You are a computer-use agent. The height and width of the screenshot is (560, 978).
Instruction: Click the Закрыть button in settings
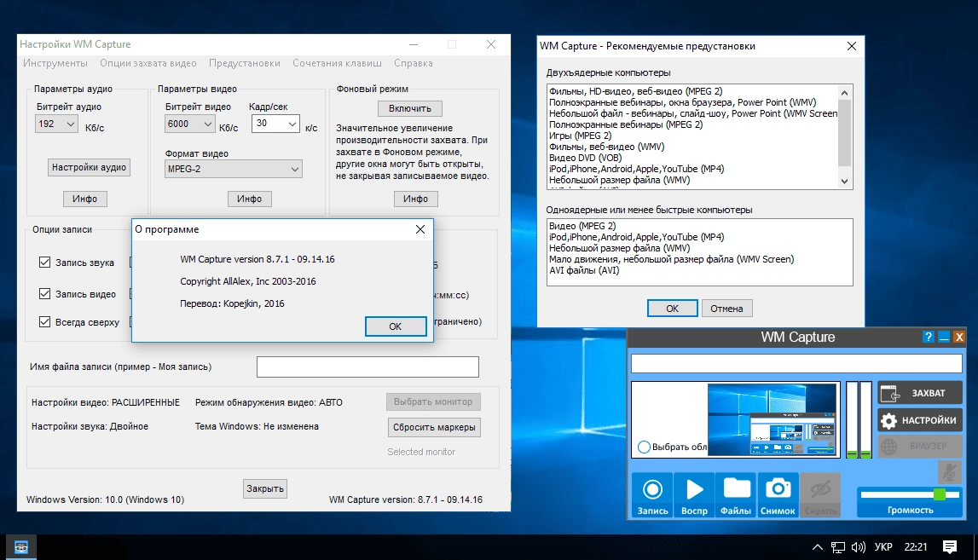tap(265, 488)
